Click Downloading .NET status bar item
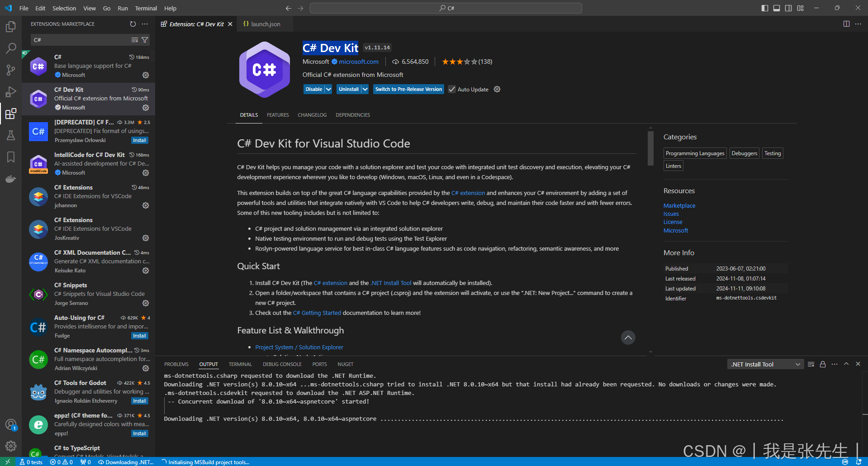Image resolution: width=868 pixels, height=466 pixels. point(126,462)
